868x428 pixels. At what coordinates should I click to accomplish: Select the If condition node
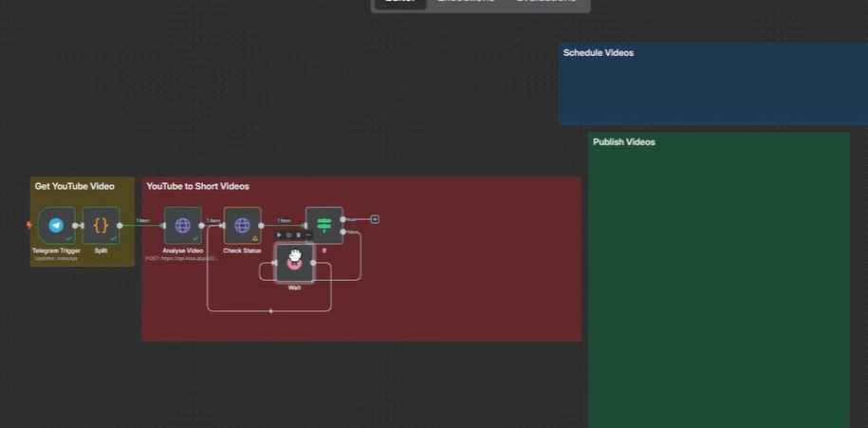click(324, 225)
